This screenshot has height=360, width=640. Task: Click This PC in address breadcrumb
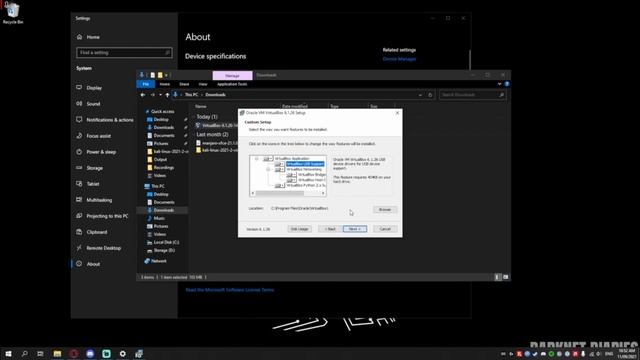pyautogui.click(x=191, y=95)
